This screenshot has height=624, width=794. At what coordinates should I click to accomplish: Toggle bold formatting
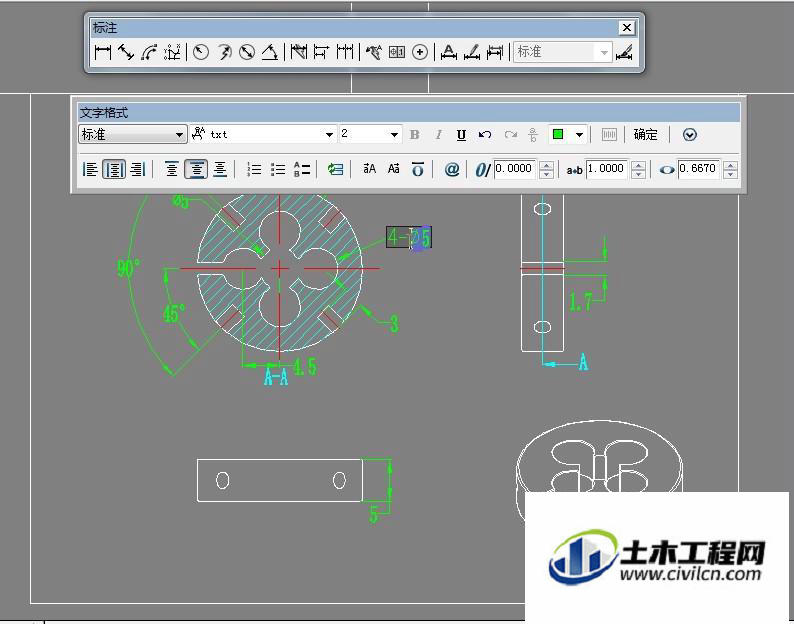(415, 135)
